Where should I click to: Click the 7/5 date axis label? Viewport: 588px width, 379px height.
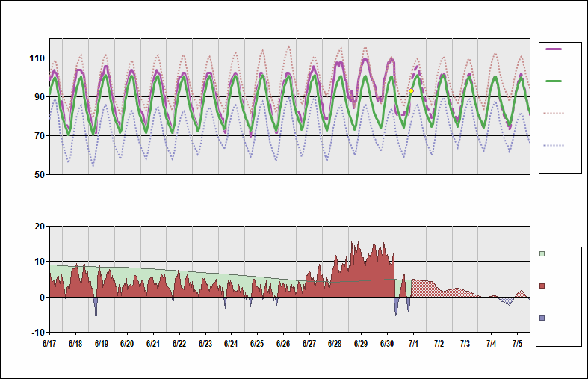click(517, 344)
